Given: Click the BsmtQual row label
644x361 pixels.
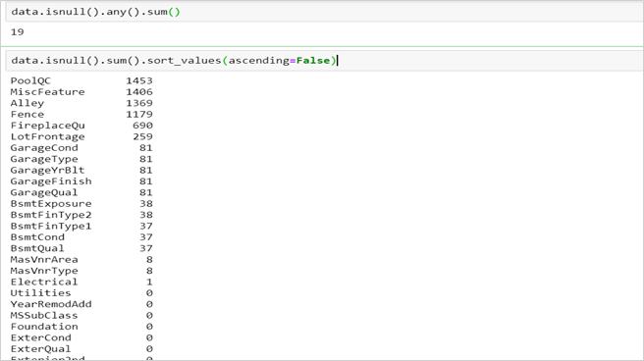Looking at the screenshot, I should click(x=37, y=248).
